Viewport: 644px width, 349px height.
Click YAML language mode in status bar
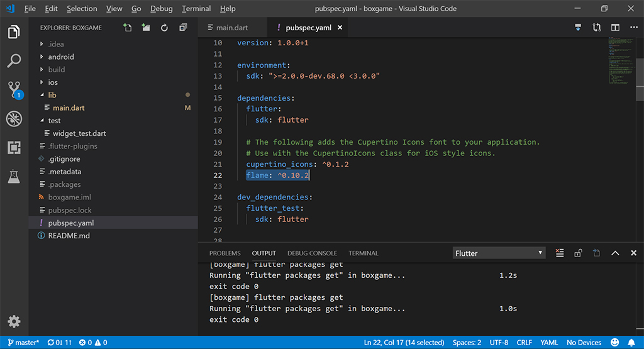549,343
